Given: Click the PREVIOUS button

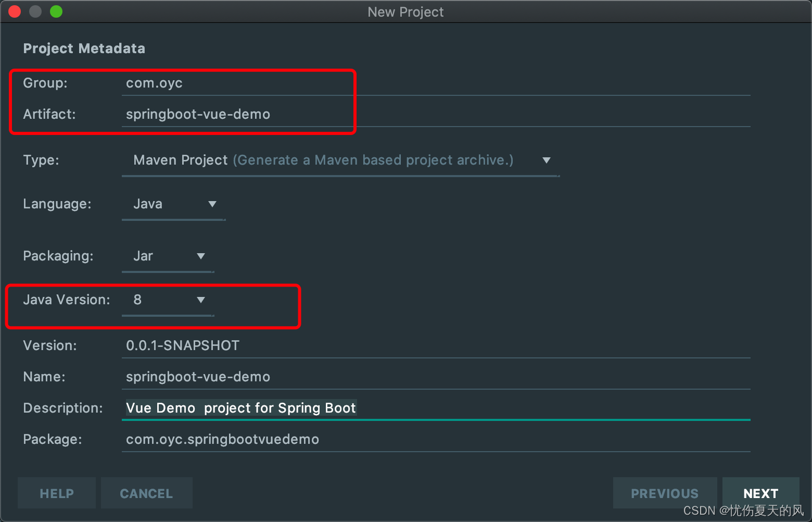Looking at the screenshot, I should point(665,493).
